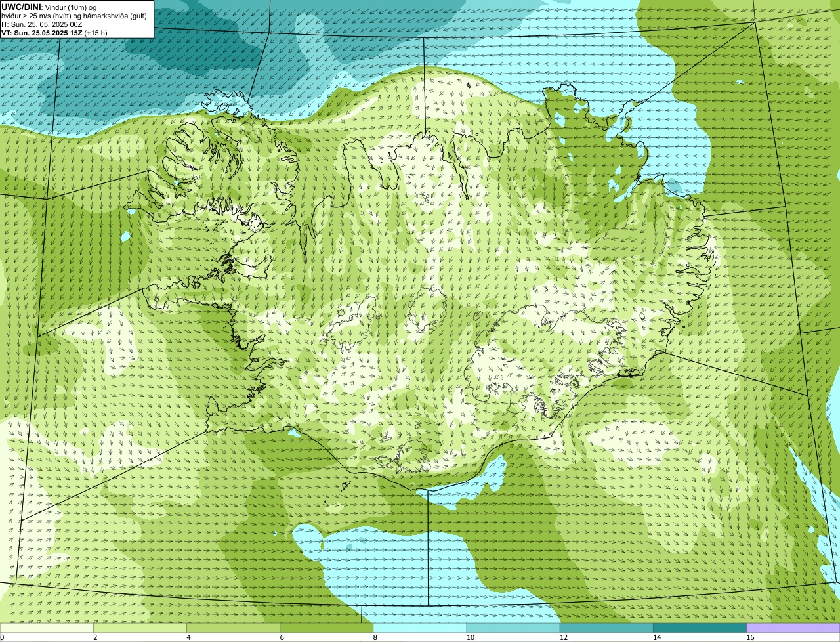Click the '2' scale label

95,637
